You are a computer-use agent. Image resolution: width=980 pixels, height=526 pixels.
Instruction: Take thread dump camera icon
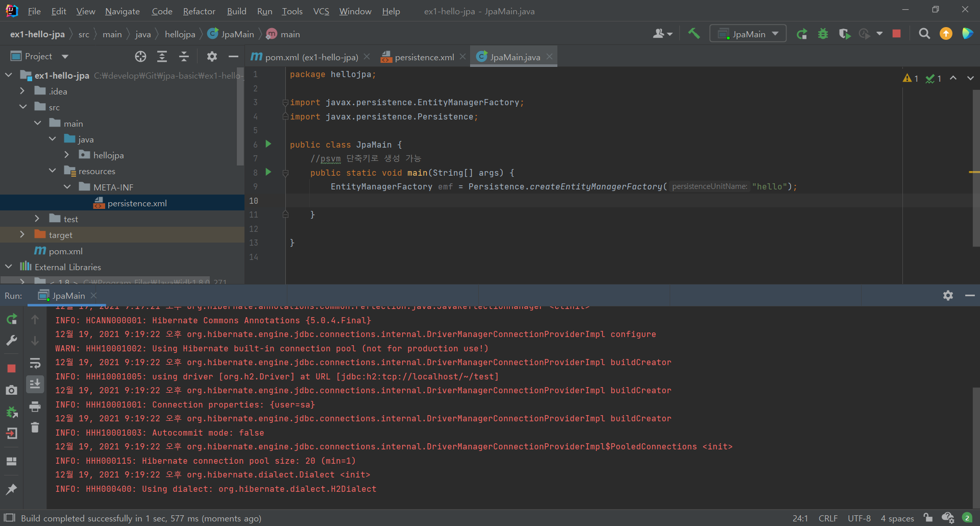click(11, 390)
